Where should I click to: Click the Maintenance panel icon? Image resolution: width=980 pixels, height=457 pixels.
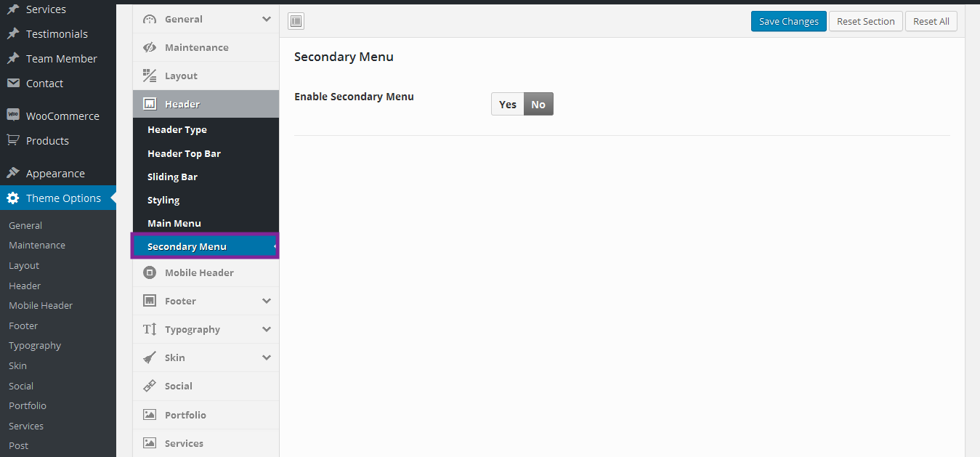pyautogui.click(x=150, y=47)
